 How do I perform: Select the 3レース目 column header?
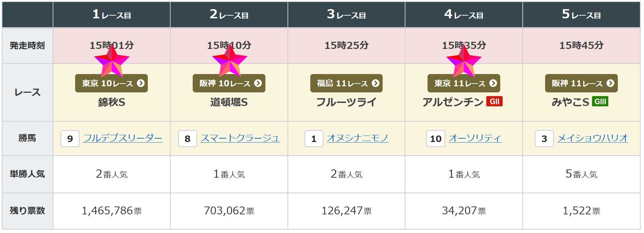(346, 15)
